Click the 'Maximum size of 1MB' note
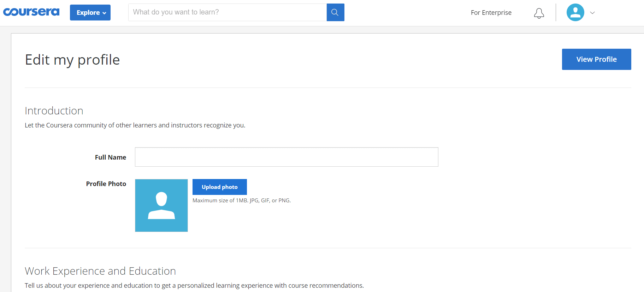 point(242,201)
